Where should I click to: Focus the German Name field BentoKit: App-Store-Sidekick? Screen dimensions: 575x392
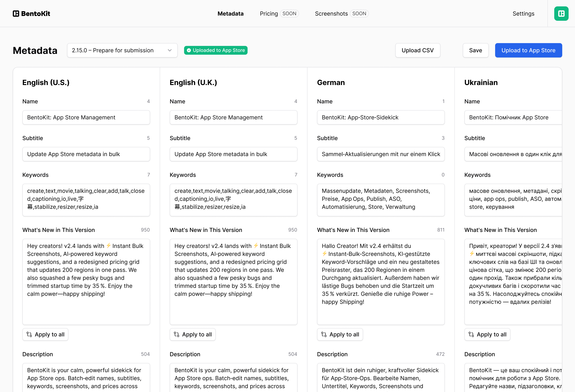click(x=381, y=118)
